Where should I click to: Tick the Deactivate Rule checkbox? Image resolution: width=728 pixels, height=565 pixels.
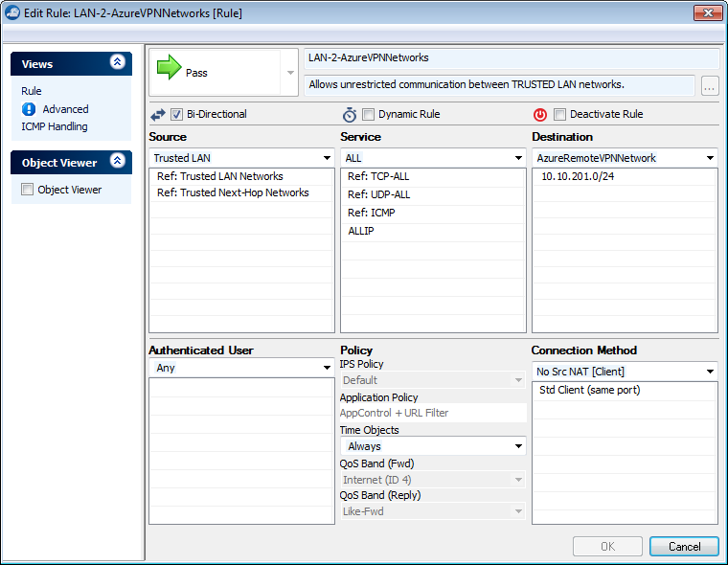click(x=560, y=114)
